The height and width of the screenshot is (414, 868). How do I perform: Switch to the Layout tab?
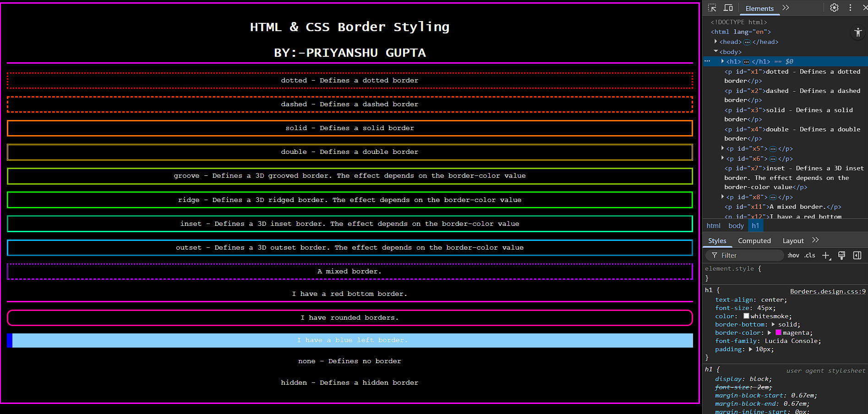[793, 241]
